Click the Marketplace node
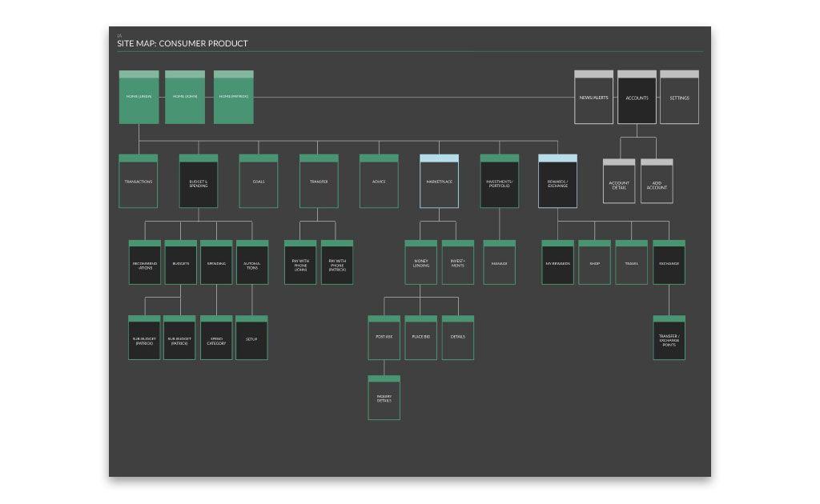Screen dimensions: 820x504 [x=439, y=182]
